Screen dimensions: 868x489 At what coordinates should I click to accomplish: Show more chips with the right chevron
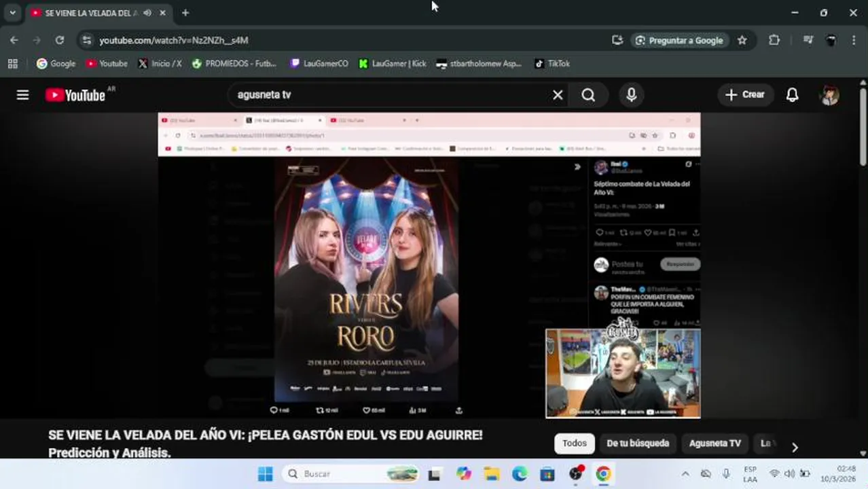pos(795,447)
